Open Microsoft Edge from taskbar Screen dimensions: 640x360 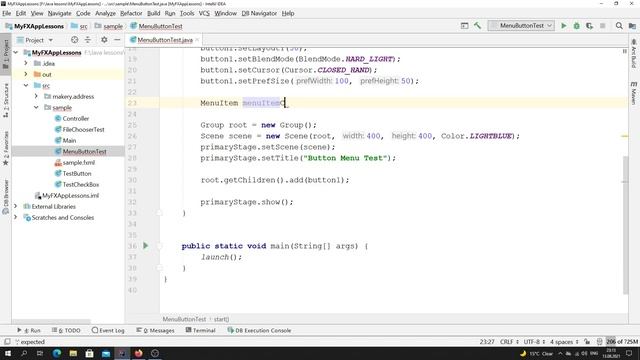point(57,353)
